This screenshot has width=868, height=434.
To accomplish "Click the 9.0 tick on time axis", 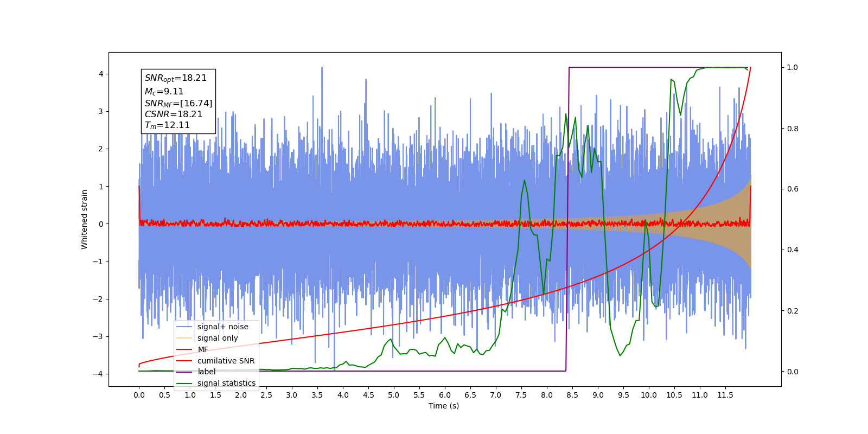I will (598, 395).
